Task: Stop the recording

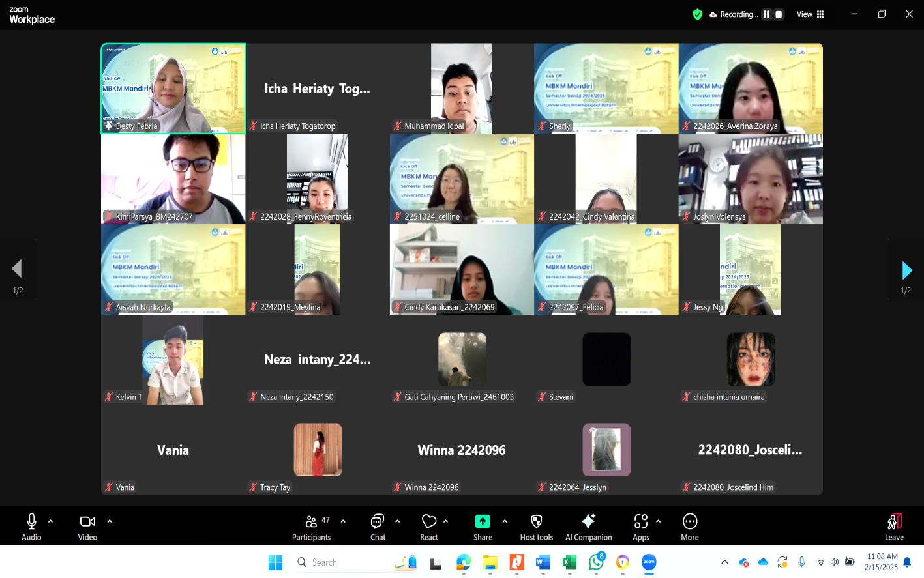Action: point(779,14)
